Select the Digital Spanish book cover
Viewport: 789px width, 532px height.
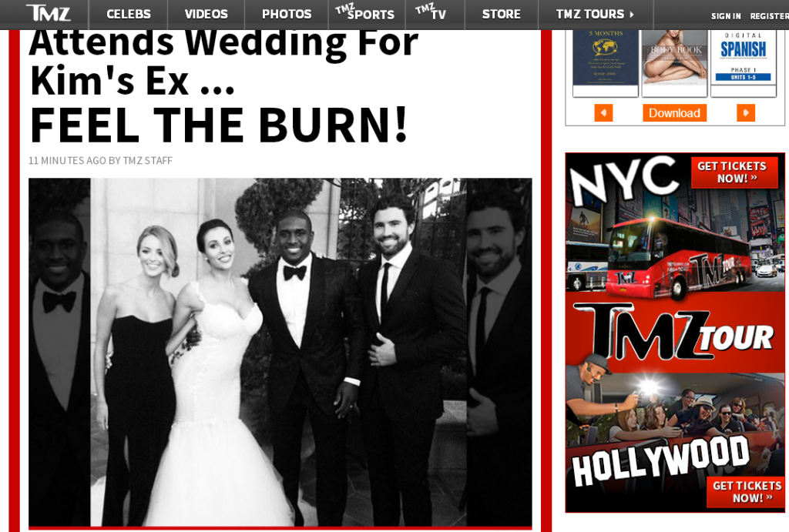click(x=744, y=63)
